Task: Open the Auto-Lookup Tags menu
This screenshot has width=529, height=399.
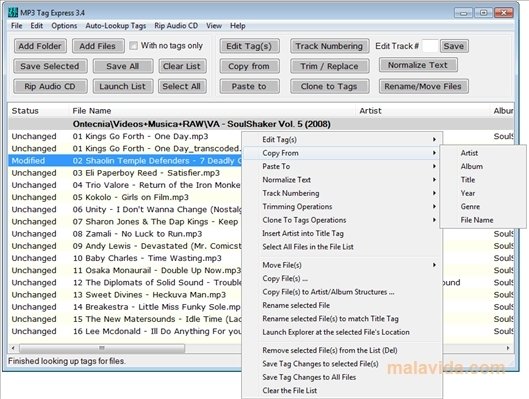Action: point(116,26)
